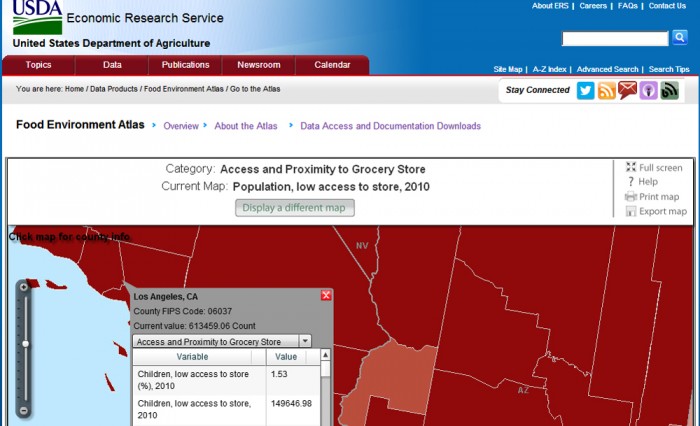Click the Advanced Search link
700x426 pixels.
[608, 69]
